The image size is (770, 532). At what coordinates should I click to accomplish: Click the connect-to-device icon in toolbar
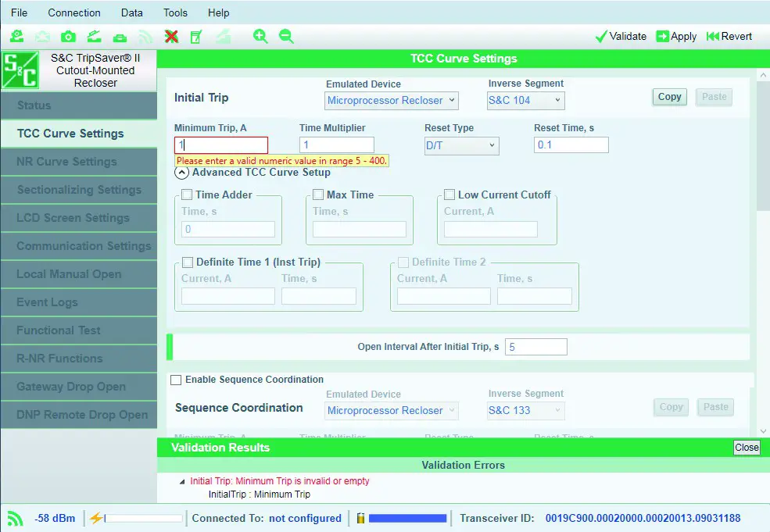click(x=17, y=36)
